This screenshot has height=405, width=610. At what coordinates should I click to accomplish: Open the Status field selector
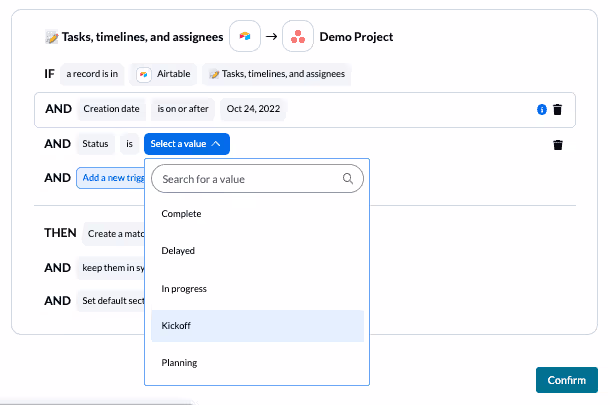tap(95, 144)
